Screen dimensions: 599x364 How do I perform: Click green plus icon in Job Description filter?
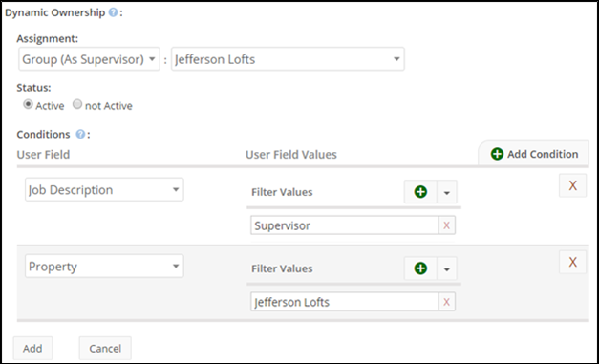tap(420, 192)
